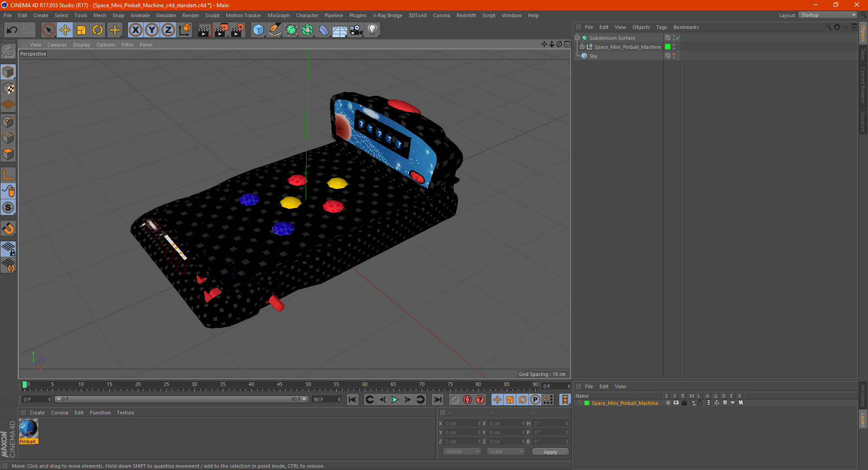Select the Rotate tool
This screenshot has width=868, height=470.
tap(98, 30)
